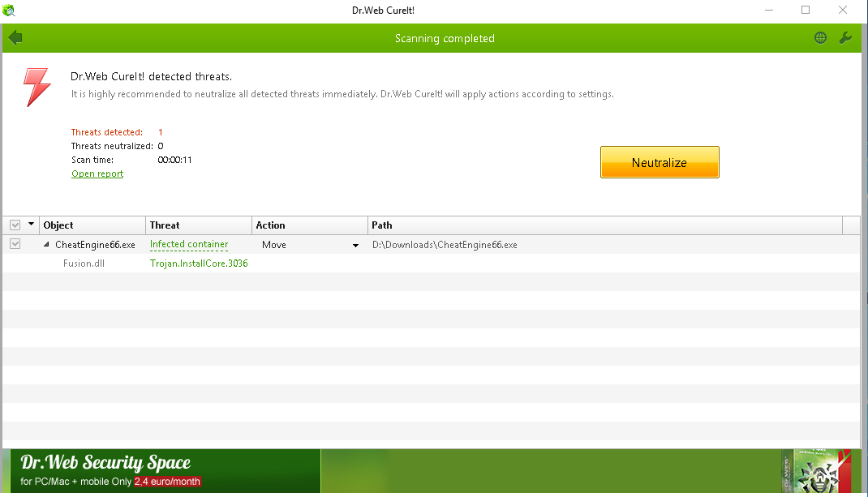Select the Fusion.dll row
This screenshot has height=497, width=868.
[84, 263]
